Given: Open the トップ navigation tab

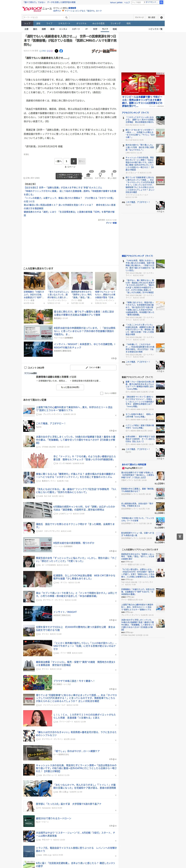Looking at the screenshot, I should click(27, 24).
